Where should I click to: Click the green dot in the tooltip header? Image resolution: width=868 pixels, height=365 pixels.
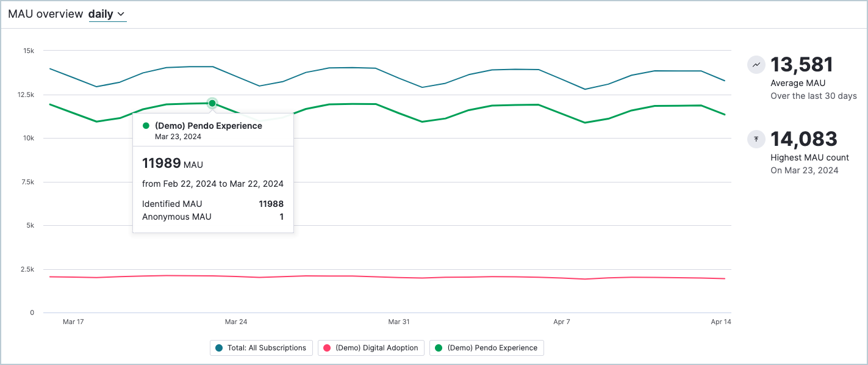tap(146, 125)
